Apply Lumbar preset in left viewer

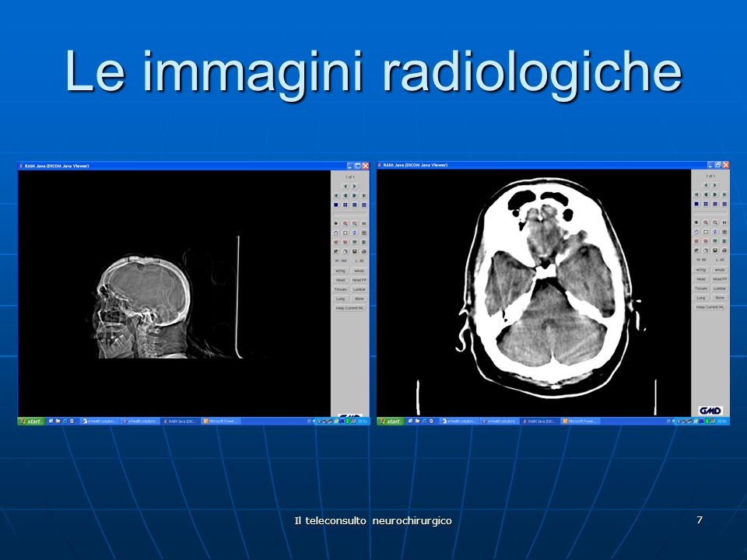pyautogui.click(x=359, y=289)
